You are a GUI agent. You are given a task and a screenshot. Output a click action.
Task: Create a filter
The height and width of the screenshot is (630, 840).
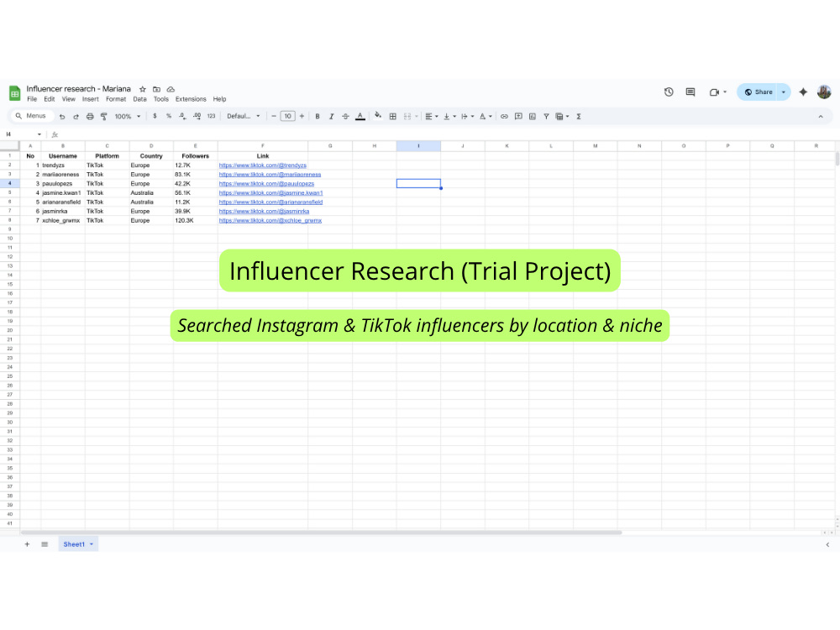pyautogui.click(x=546, y=116)
